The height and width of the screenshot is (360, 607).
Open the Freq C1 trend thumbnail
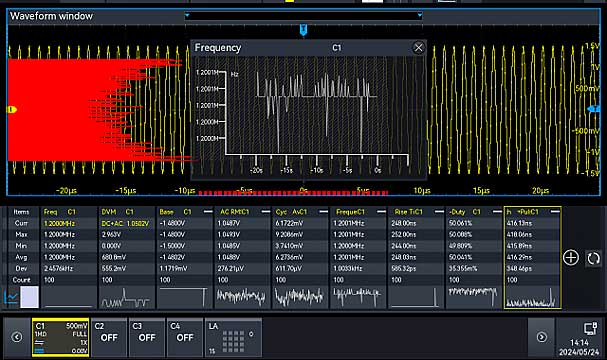tap(69, 297)
